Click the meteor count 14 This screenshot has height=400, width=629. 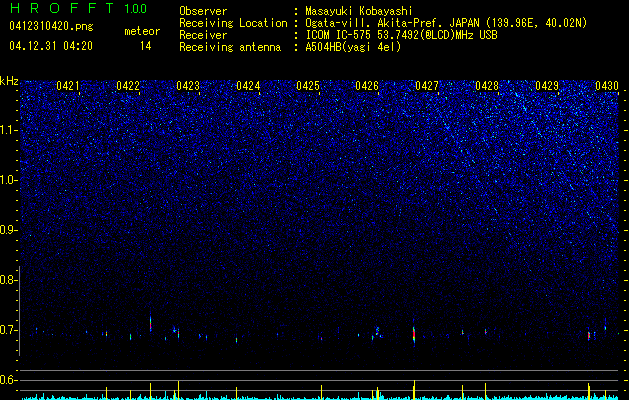(x=146, y=46)
